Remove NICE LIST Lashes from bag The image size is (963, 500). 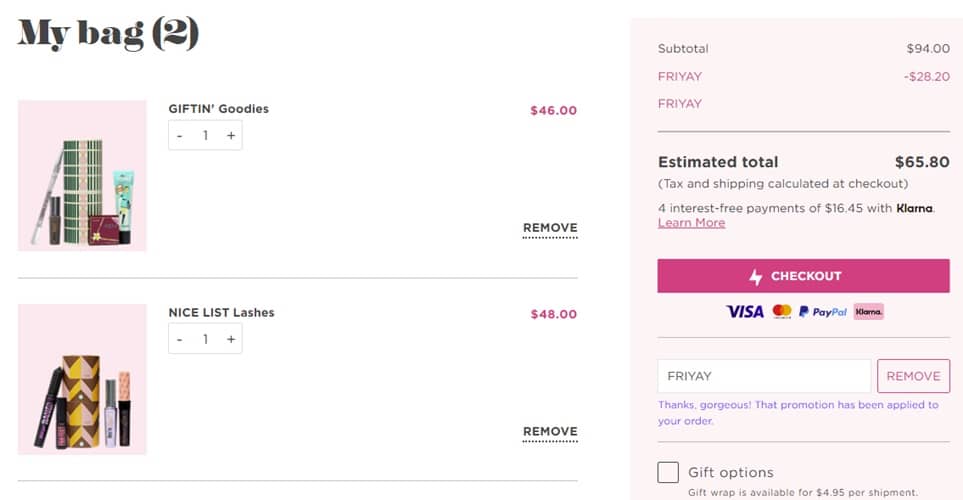point(550,432)
